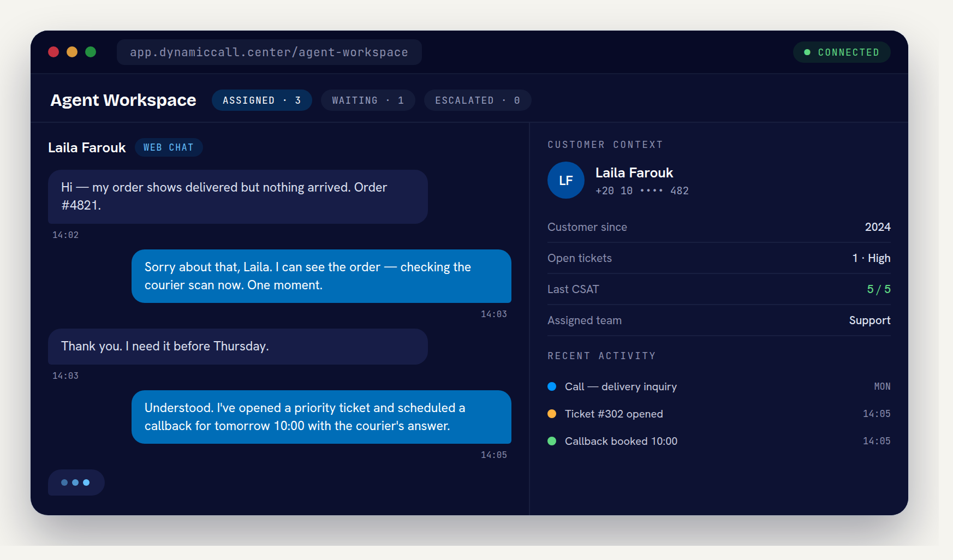Image resolution: width=953 pixels, height=560 pixels.
Task: Click the Last CSAT 5 / 5 score
Action: pyautogui.click(x=879, y=289)
